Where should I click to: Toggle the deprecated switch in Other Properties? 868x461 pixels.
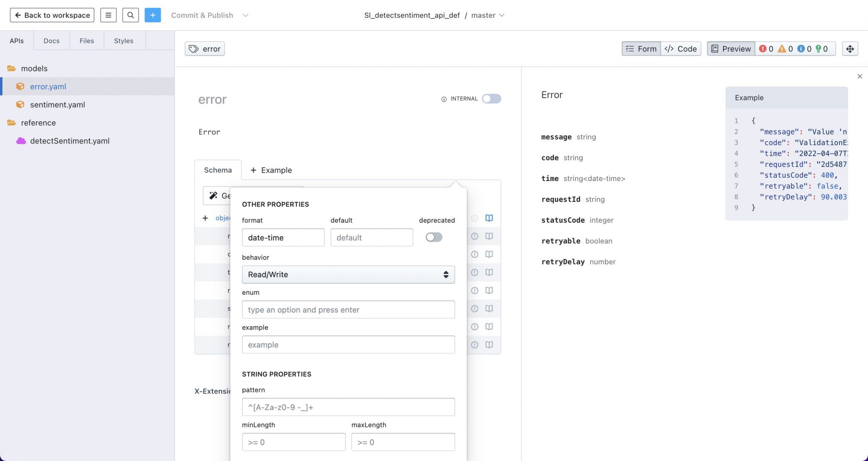[x=434, y=237]
